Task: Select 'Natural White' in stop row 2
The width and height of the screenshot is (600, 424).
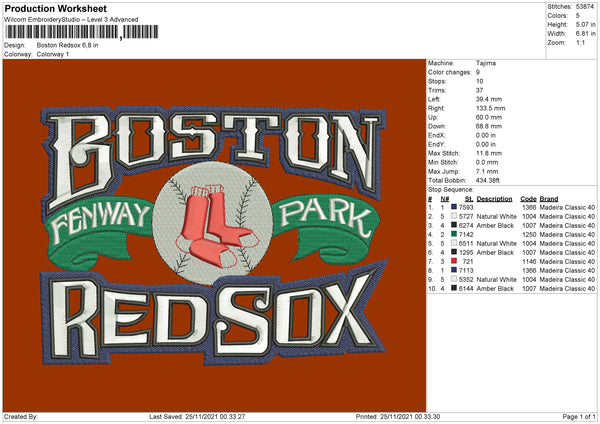Action: (496, 216)
